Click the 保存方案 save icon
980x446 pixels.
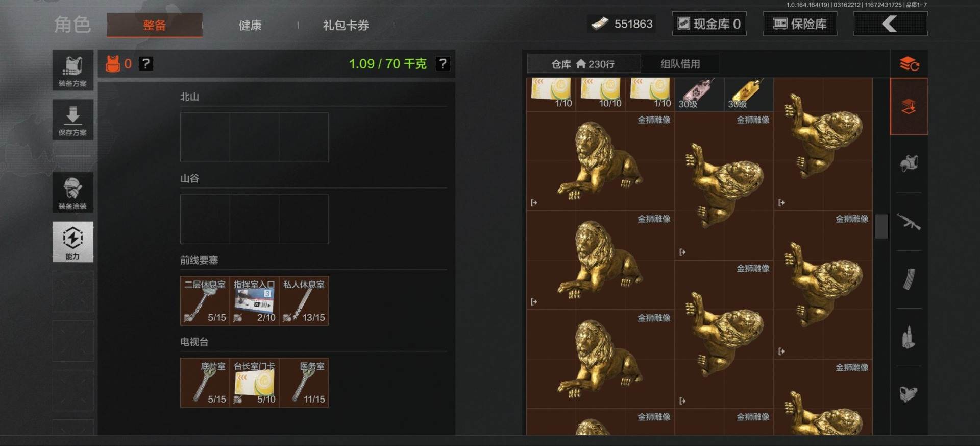72,120
